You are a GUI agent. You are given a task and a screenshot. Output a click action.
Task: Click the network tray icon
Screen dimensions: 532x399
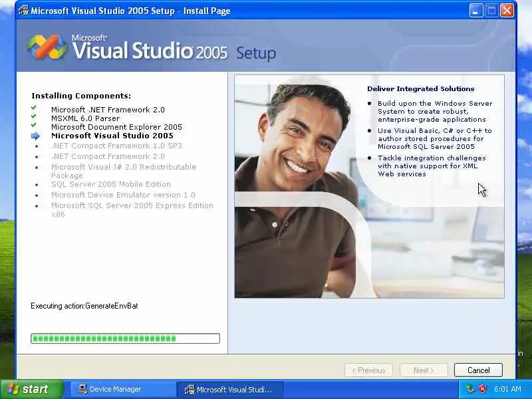[470, 389]
